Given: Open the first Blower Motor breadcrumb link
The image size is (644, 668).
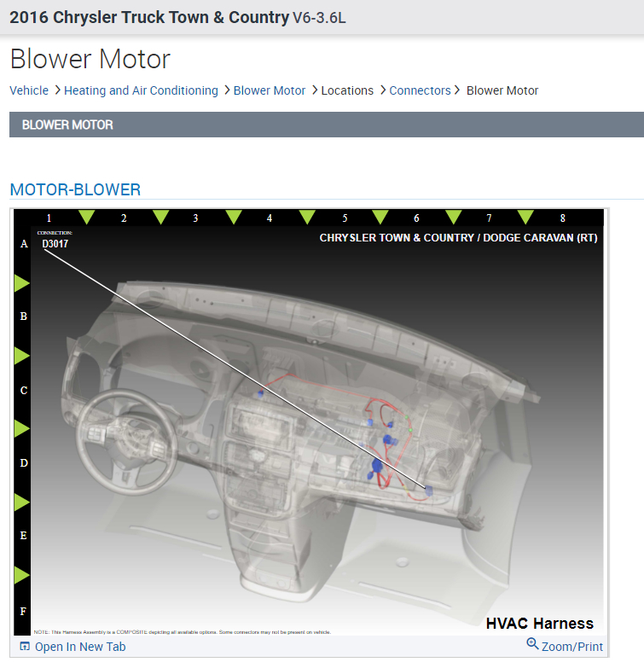Looking at the screenshot, I should point(270,90).
